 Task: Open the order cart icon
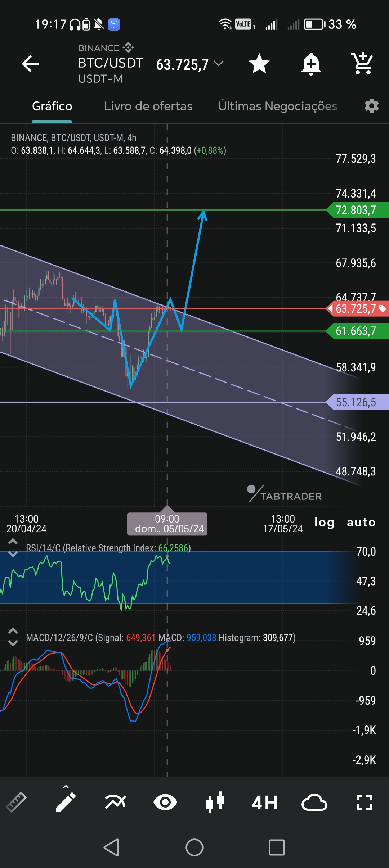[362, 63]
